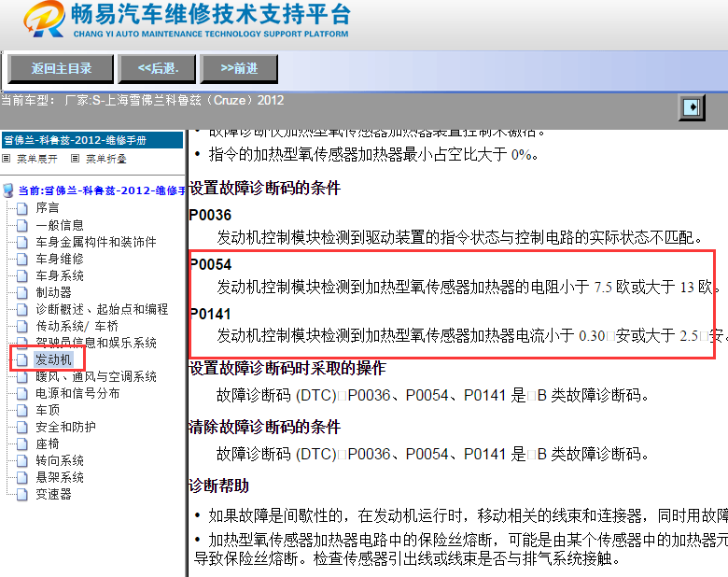Click the page icon beside 一般信息
The height and width of the screenshot is (577, 728).
tap(21, 225)
